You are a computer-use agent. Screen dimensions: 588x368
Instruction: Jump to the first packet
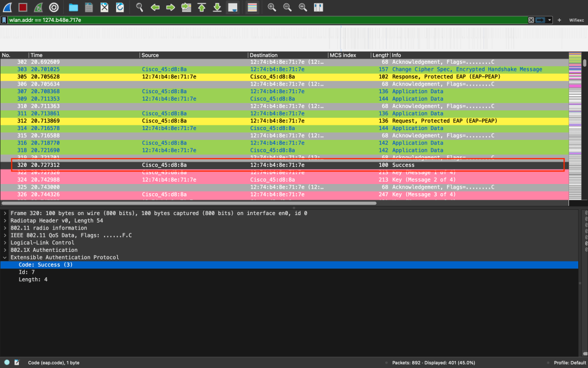(x=202, y=7)
